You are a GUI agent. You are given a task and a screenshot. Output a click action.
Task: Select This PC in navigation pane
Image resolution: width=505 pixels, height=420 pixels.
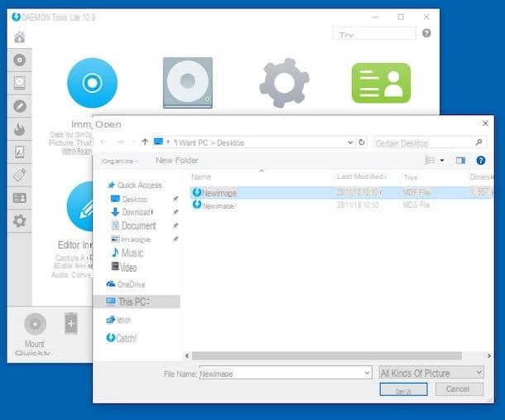(x=137, y=302)
